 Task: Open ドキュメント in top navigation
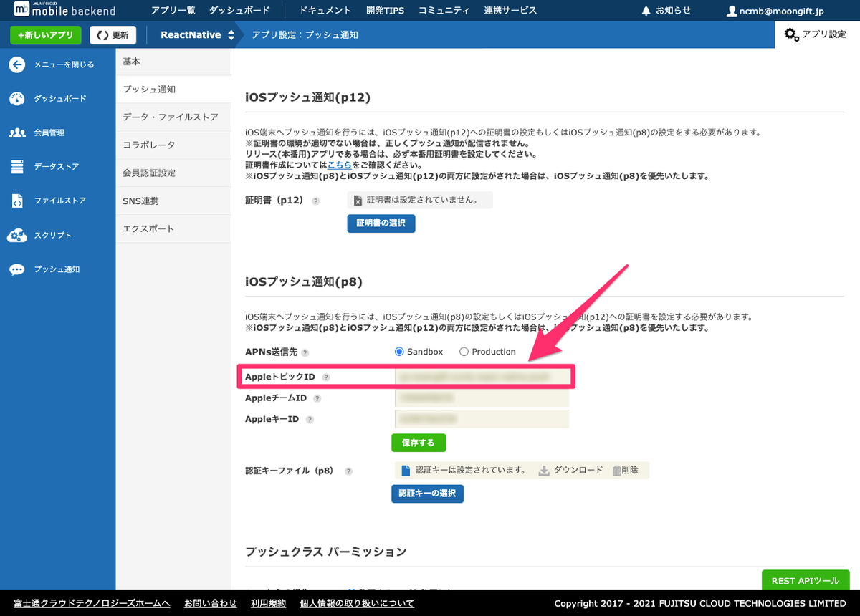325,11
